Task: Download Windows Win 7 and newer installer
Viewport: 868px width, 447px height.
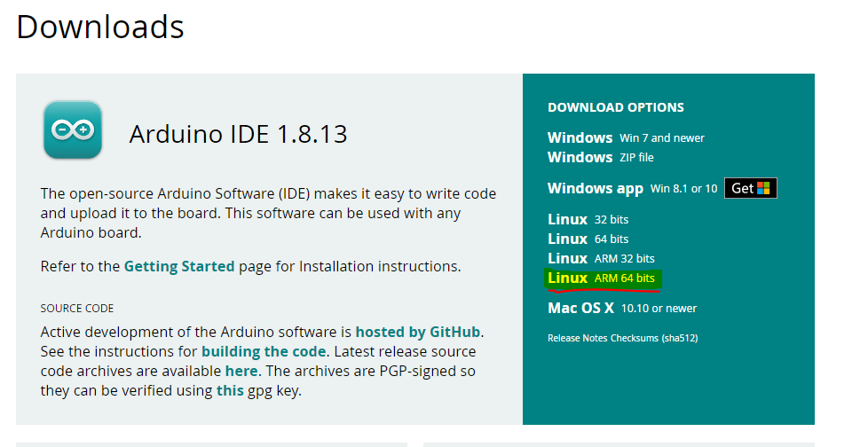Action: [x=626, y=137]
